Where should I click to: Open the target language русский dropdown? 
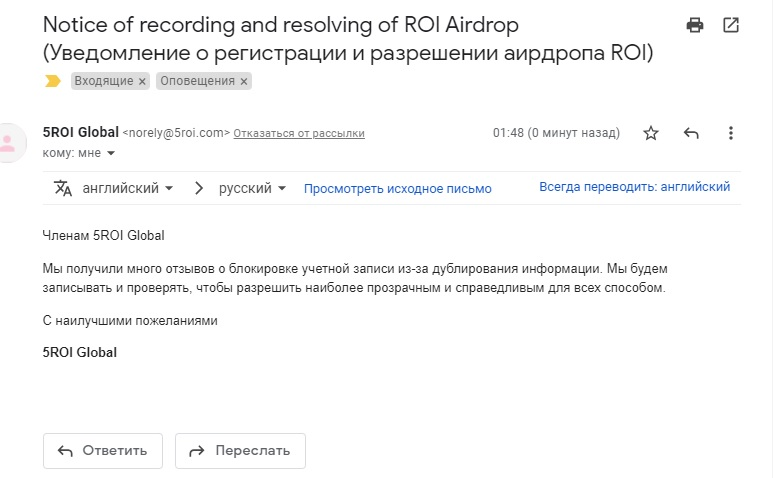[252, 188]
